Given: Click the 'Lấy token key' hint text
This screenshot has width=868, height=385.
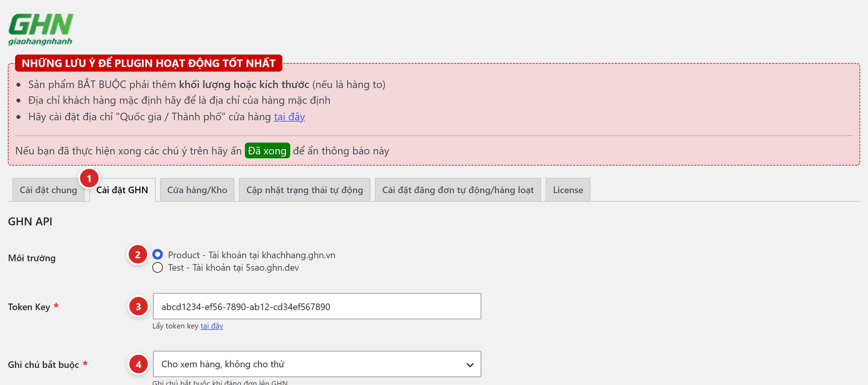Looking at the screenshot, I should coord(175,326).
